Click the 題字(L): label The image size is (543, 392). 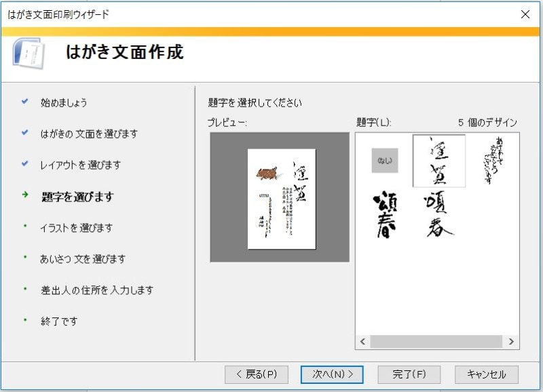pos(374,123)
